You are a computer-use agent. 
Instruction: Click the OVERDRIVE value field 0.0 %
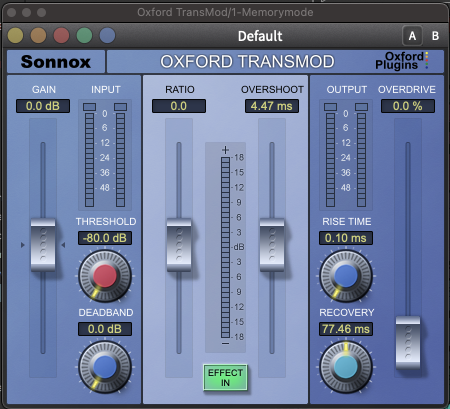pos(408,106)
